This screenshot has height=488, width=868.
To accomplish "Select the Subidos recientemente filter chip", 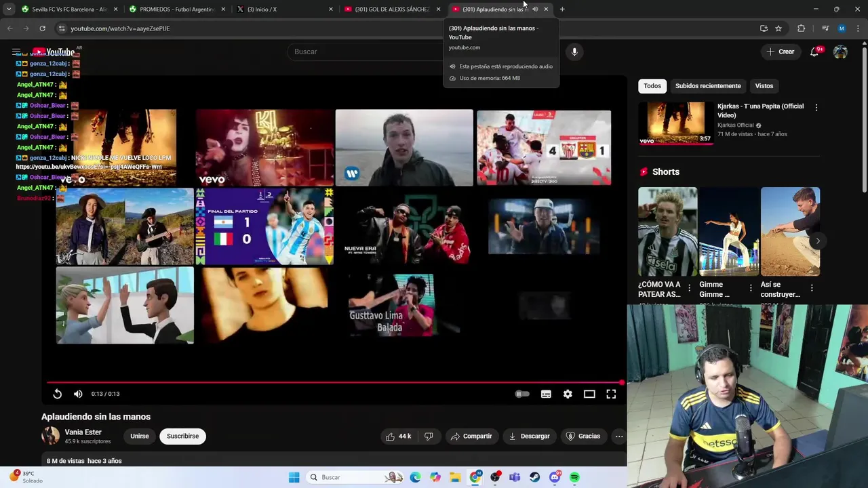I will [708, 86].
